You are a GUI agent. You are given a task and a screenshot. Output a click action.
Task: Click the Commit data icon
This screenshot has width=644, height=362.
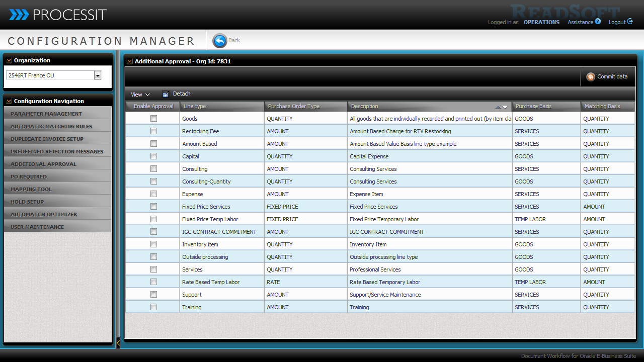click(x=591, y=77)
